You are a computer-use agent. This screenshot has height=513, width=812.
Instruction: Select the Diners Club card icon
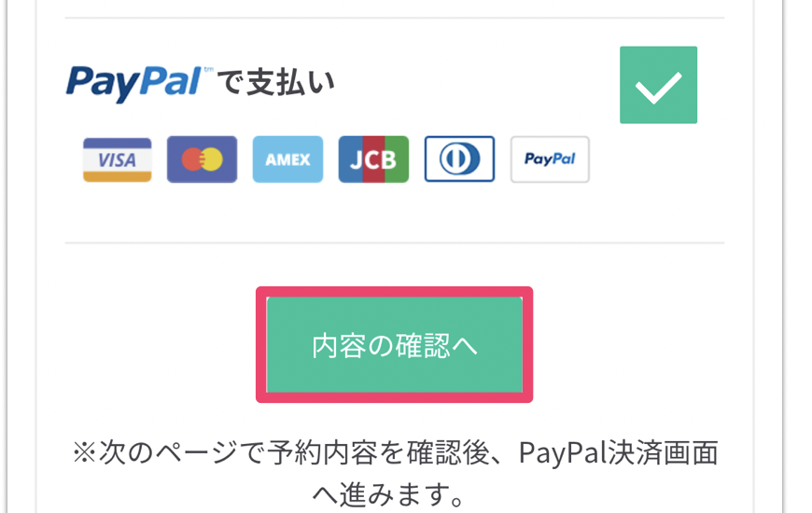pos(459,159)
